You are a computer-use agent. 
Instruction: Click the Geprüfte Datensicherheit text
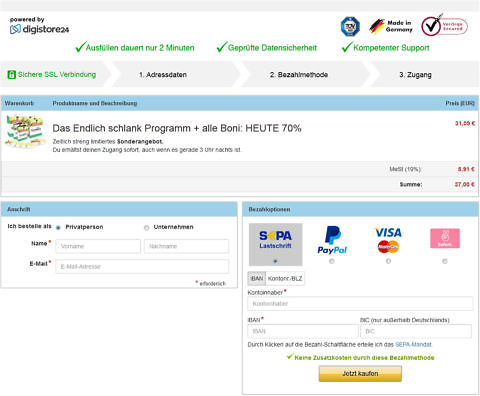click(272, 48)
